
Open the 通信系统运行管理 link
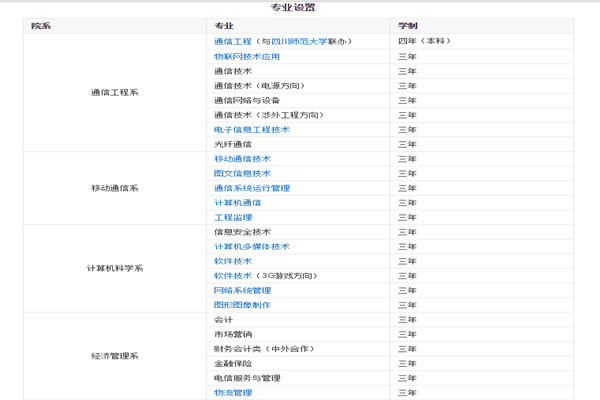pos(251,188)
